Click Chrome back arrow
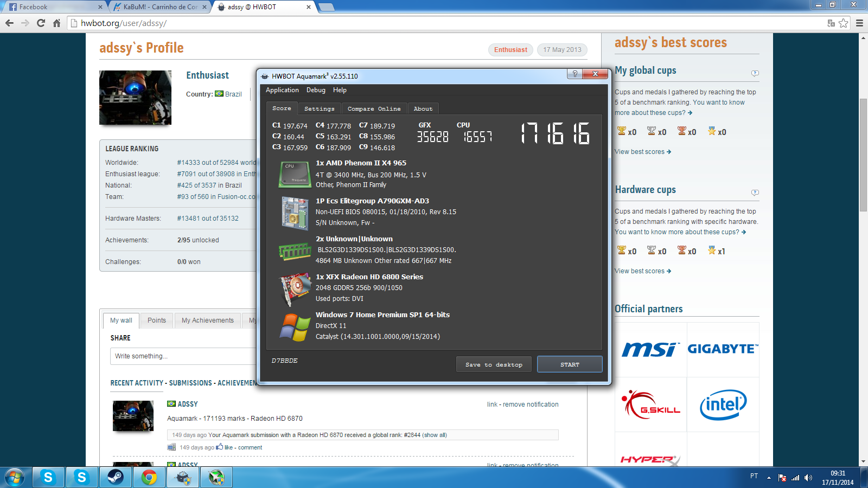This screenshot has height=488, width=868. 9,23
